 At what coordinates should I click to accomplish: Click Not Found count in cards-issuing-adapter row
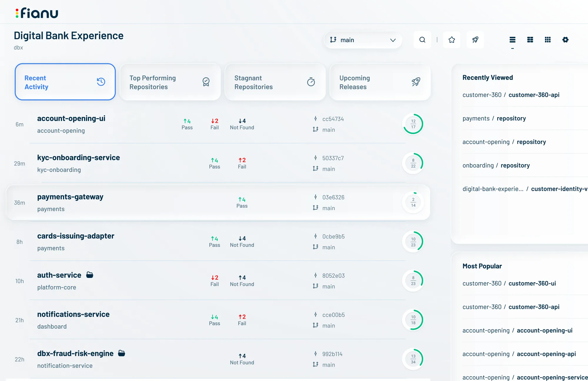[242, 241]
